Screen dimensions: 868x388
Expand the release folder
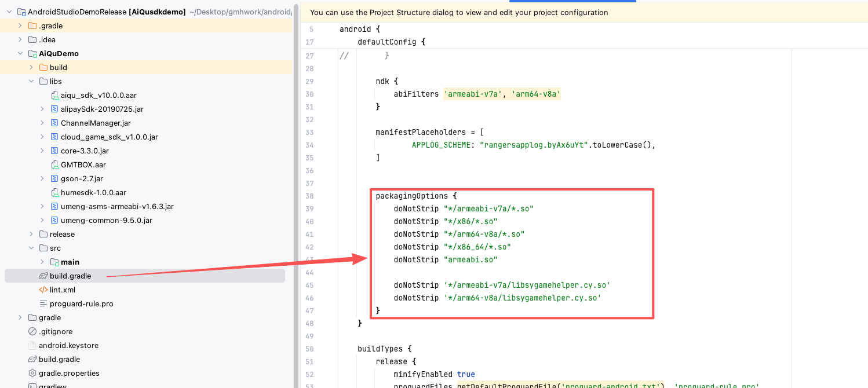(x=31, y=234)
